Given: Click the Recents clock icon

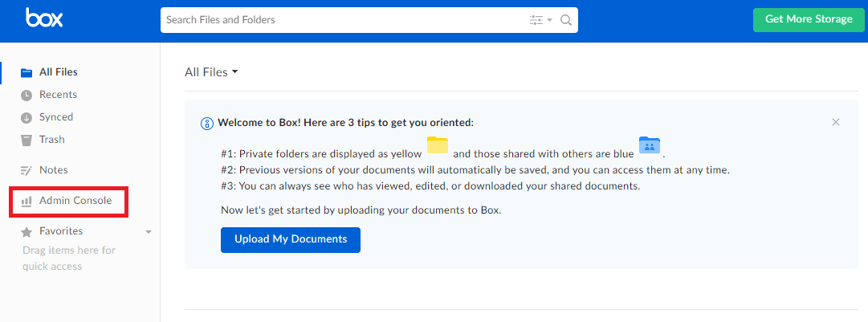Looking at the screenshot, I should tap(26, 96).
